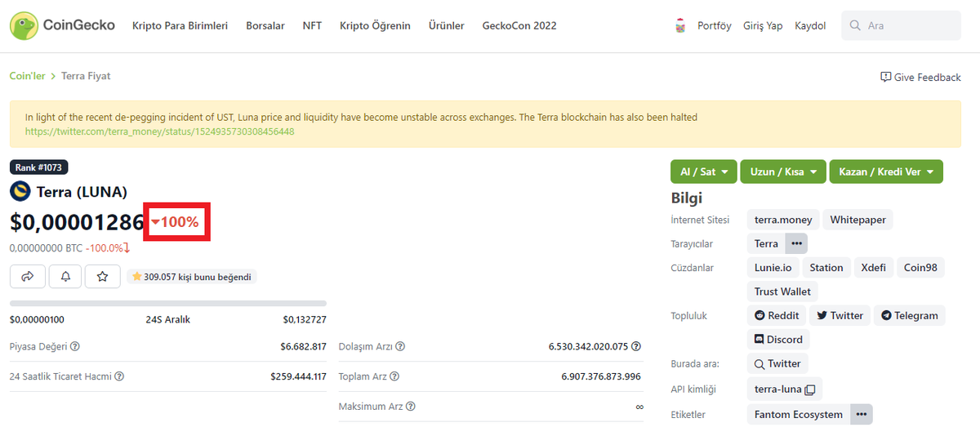Click the 309.057 kişi bunu beğendi badge

(x=192, y=277)
